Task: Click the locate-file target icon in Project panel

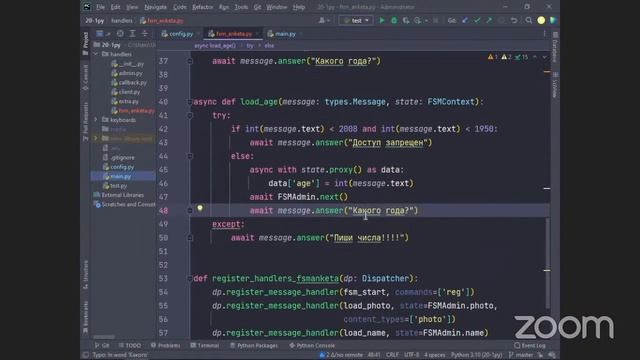Action: click(120, 34)
